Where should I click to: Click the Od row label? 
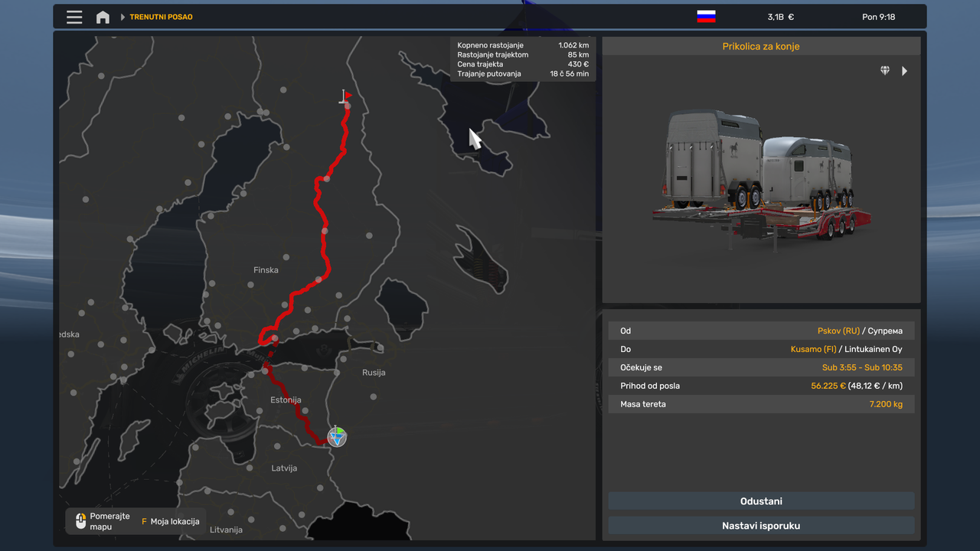tap(626, 331)
